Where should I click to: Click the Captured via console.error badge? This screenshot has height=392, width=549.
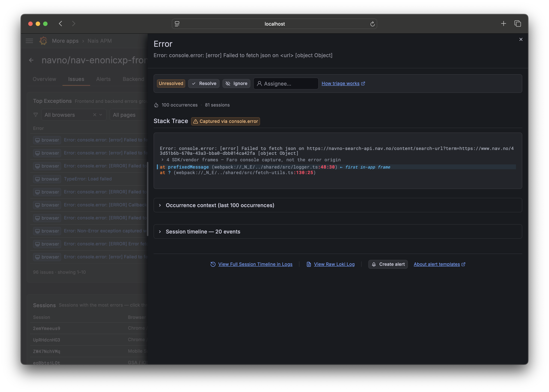point(225,121)
